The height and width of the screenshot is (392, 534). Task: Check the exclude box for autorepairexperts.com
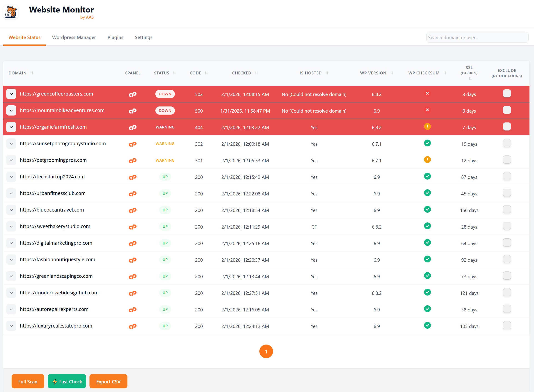tap(507, 309)
